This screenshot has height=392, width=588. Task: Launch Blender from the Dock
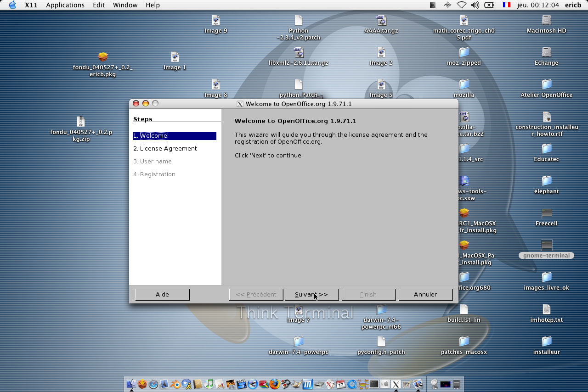pos(176,384)
